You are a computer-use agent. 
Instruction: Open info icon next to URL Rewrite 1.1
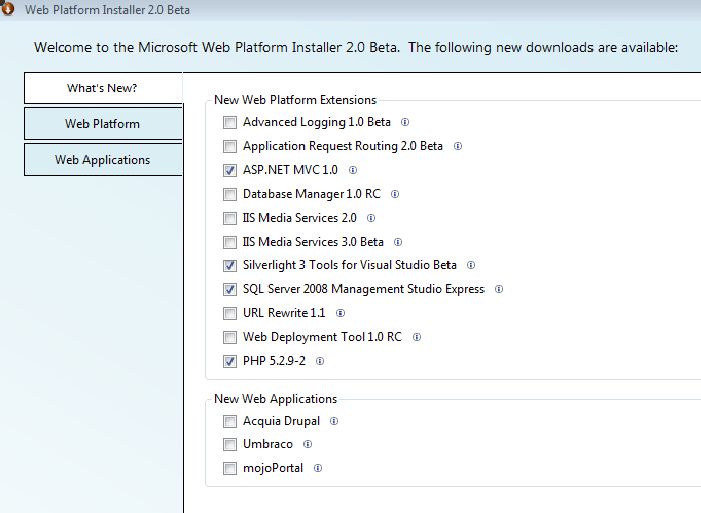[x=340, y=313]
